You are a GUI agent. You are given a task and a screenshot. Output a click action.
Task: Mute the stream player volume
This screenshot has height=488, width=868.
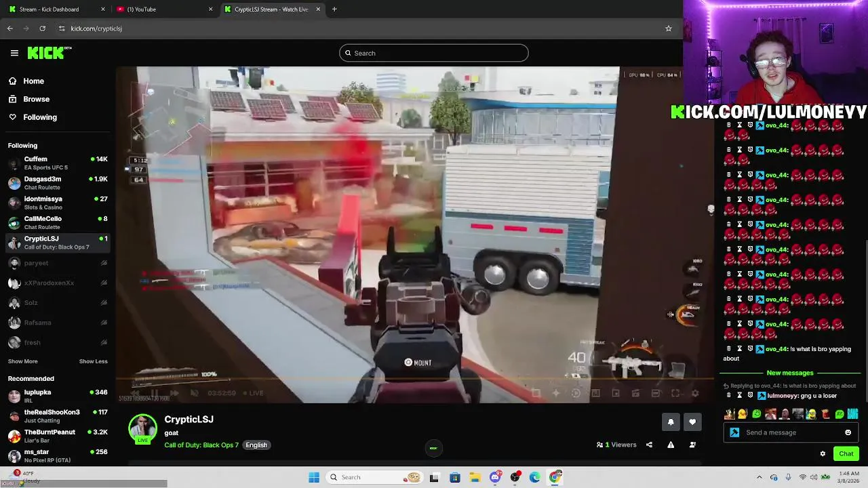pos(194,393)
